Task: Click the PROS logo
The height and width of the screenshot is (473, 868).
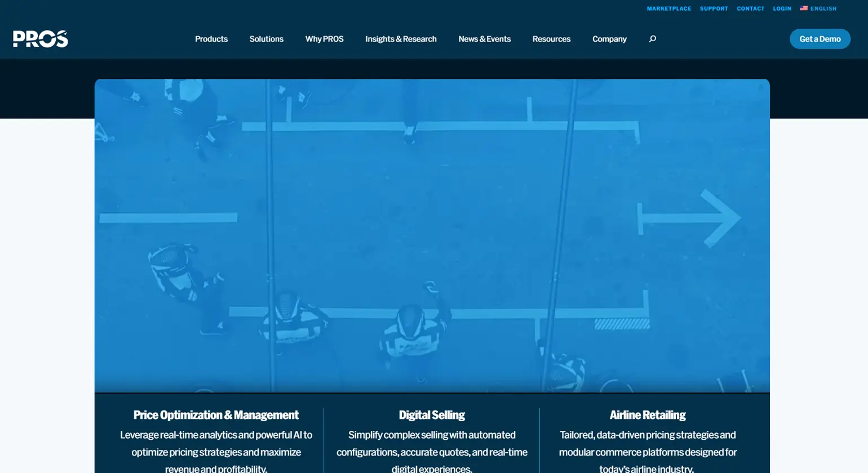Action: pyautogui.click(x=41, y=39)
